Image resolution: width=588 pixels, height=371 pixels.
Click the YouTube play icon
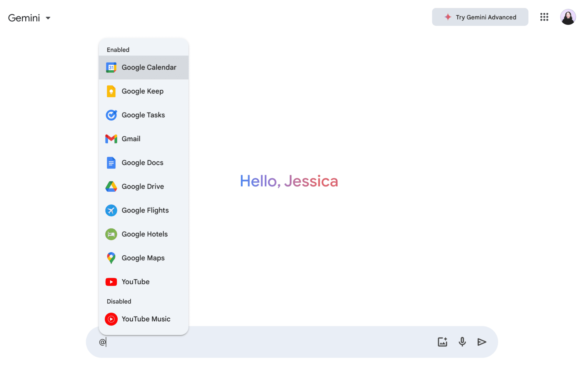click(x=111, y=282)
